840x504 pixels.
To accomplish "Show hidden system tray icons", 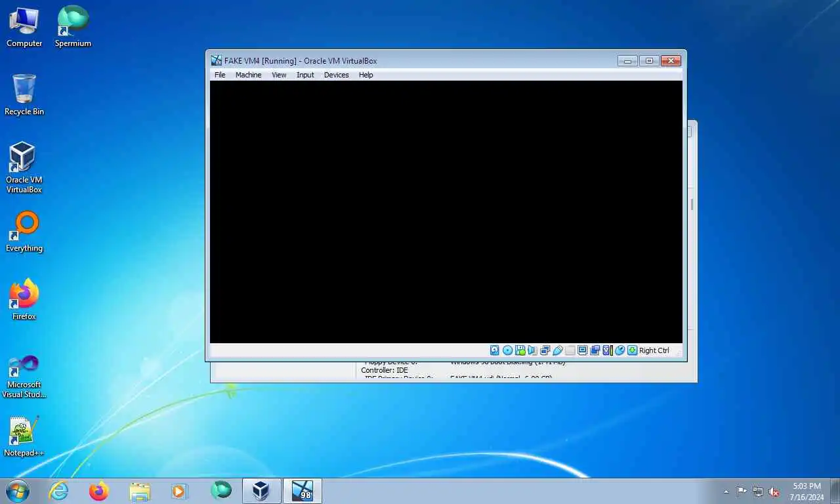I will tap(726, 492).
